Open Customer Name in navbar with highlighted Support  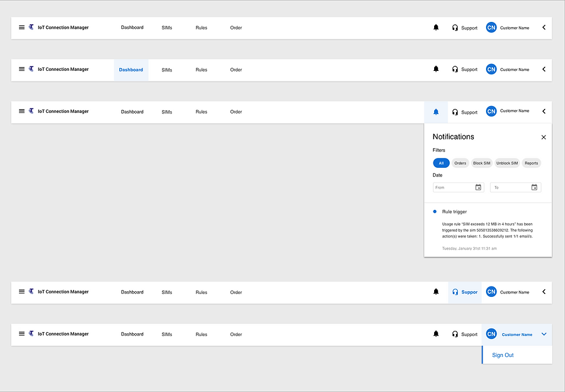514,292
